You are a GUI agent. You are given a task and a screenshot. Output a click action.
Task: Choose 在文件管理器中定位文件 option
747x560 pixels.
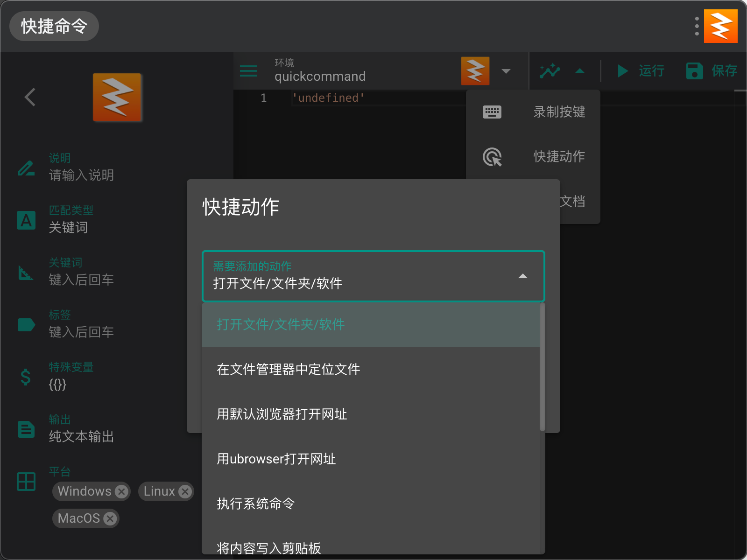371,370
